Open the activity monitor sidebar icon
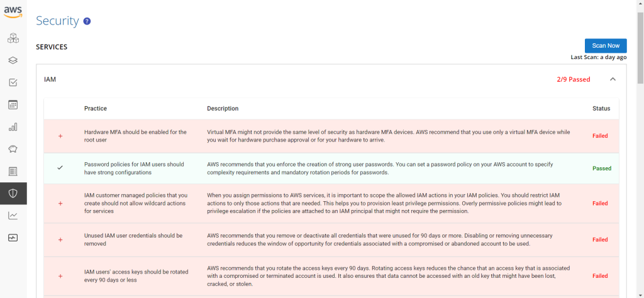 (13, 238)
